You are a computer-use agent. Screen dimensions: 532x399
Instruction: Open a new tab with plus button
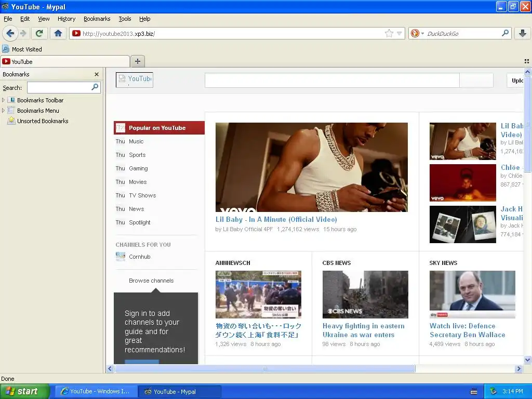point(137,61)
